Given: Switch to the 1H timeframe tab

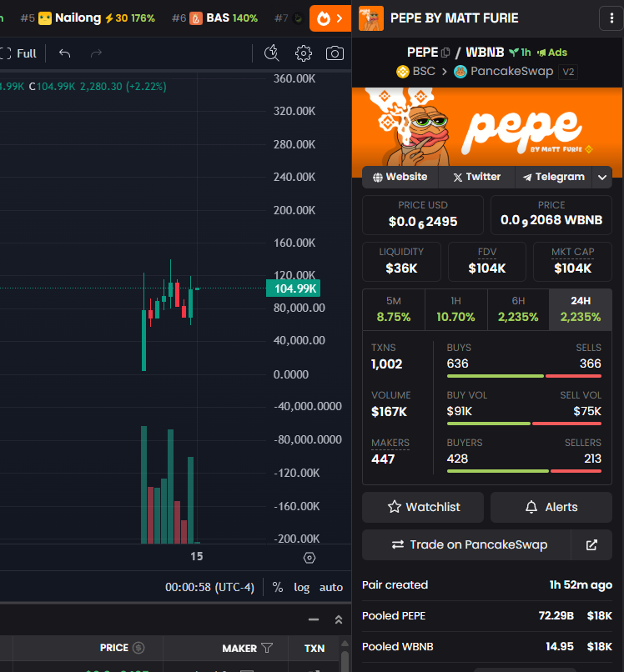Looking at the screenshot, I should pyautogui.click(x=455, y=309).
